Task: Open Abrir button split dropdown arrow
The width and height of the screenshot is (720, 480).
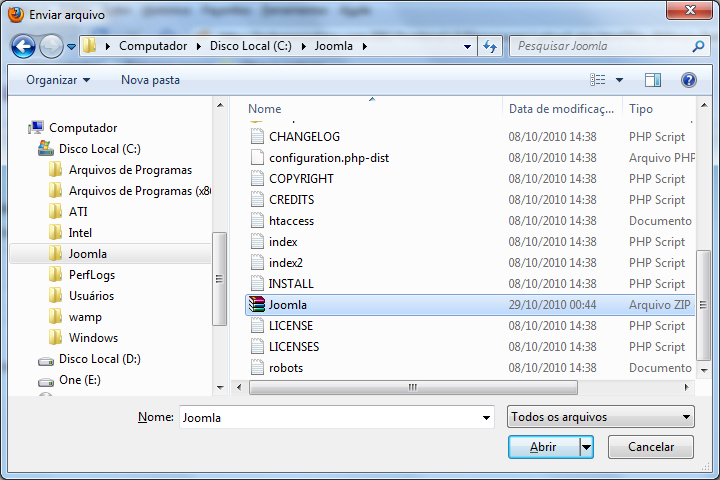Action: pos(586,447)
